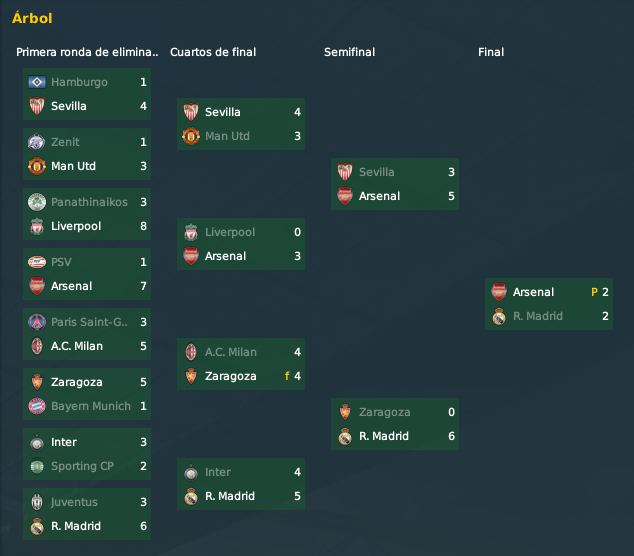This screenshot has height=556, width=634.
Task: Click the Cuartos de final column header
Action: pyautogui.click(x=213, y=52)
